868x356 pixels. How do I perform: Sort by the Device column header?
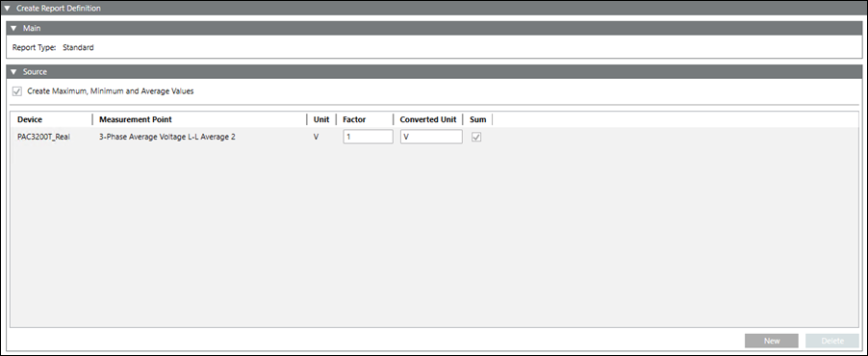tap(30, 119)
